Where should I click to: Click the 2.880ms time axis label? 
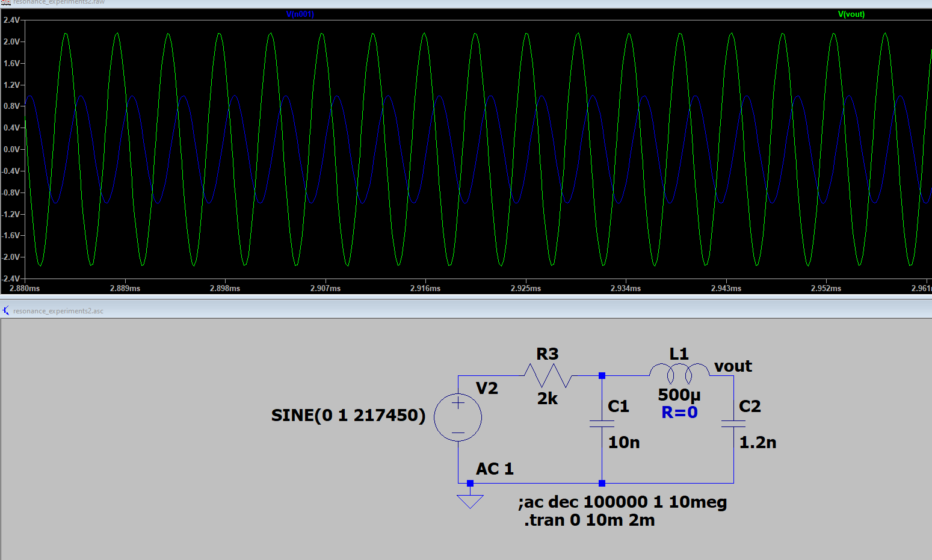(x=25, y=288)
